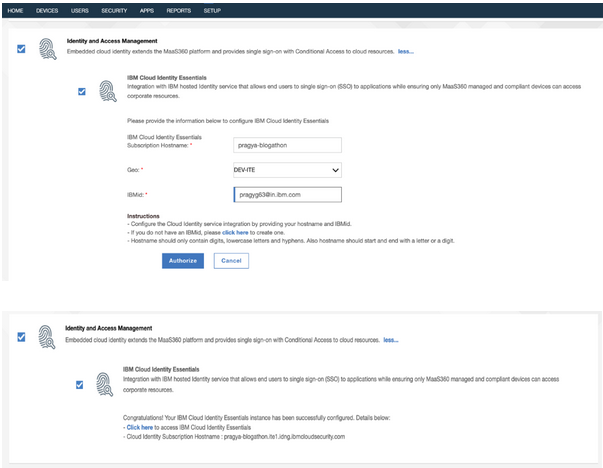
Task: Click the fingerprint icon beside IBM Cloud Identity Essentials, upper panel
Action: tap(108, 91)
